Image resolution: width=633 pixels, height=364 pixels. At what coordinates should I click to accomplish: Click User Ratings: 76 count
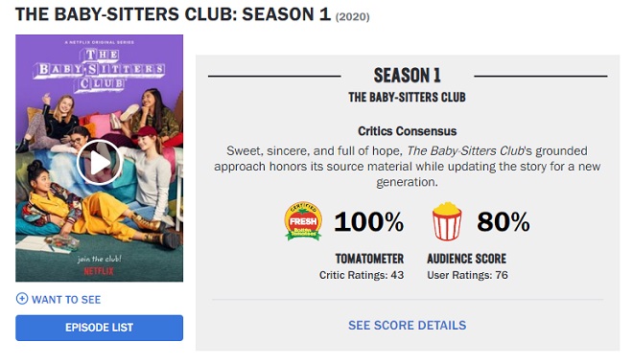[x=467, y=275]
